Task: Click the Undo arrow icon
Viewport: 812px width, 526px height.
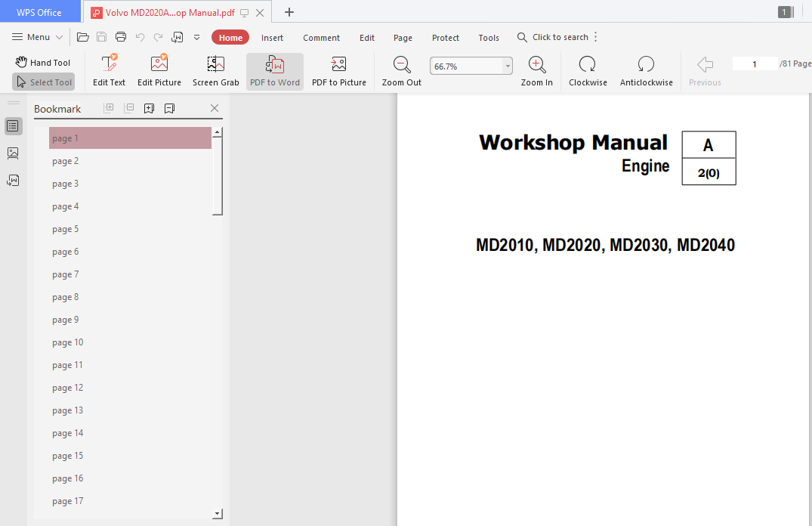Action: coord(140,37)
